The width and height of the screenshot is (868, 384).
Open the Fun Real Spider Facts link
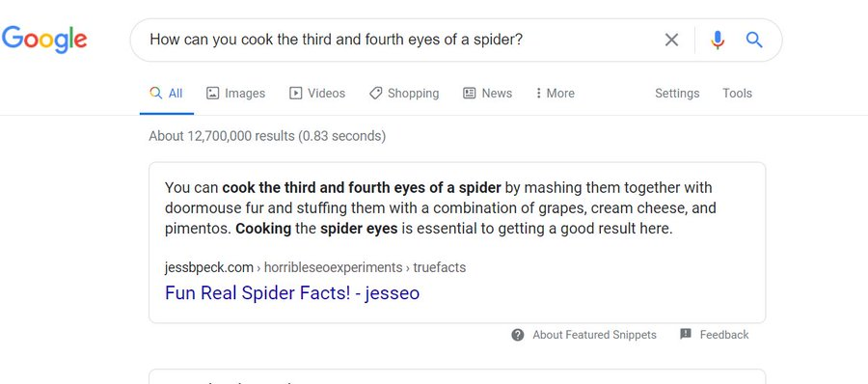pyautogui.click(x=292, y=292)
